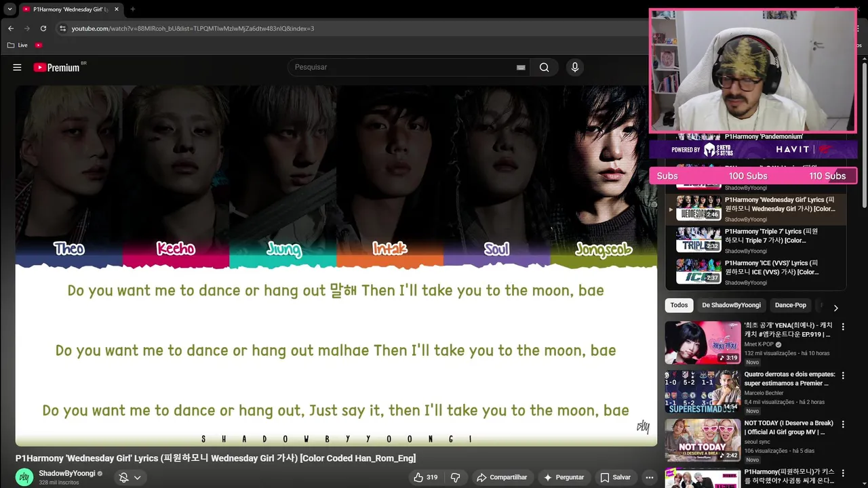Open ShadowByYoongi channel name link
This screenshot has height=488, width=868.
pyautogui.click(x=66, y=473)
